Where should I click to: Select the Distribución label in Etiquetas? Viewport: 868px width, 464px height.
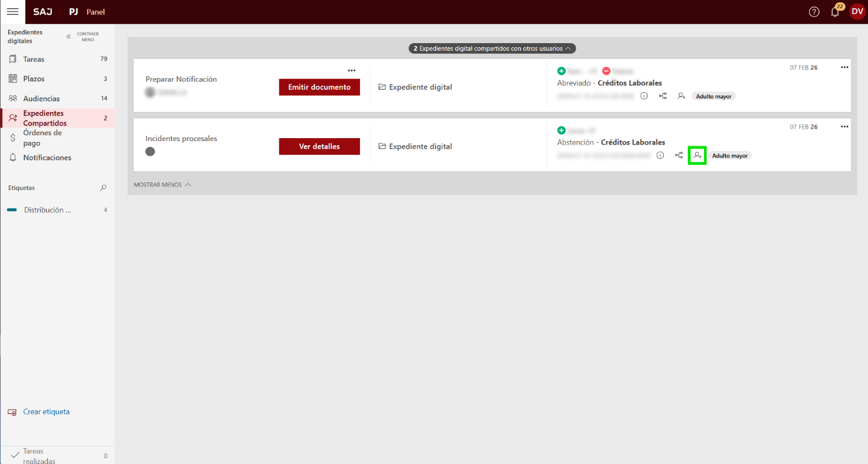coord(47,210)
